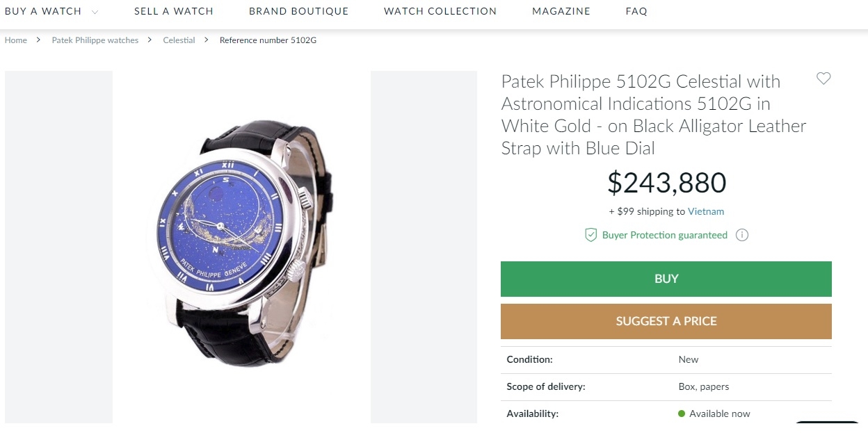Open the info tooltip beside Buyer Protection
This screenshot has width=868, height=433.
click(742, 235)
